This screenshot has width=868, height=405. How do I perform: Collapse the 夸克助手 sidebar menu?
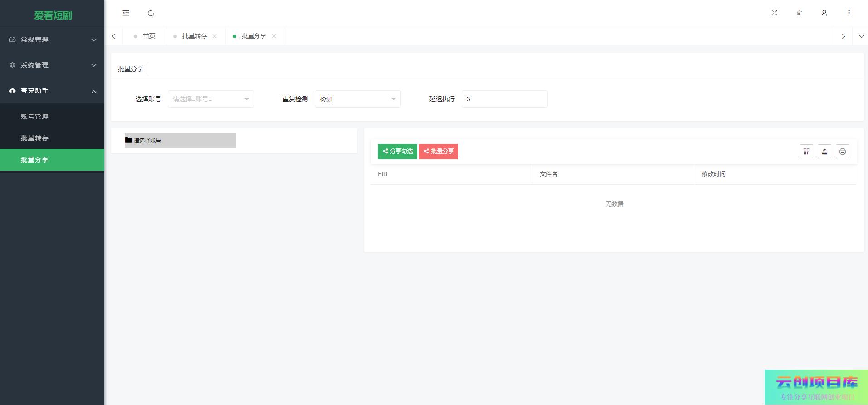click(x=52, y=91)
